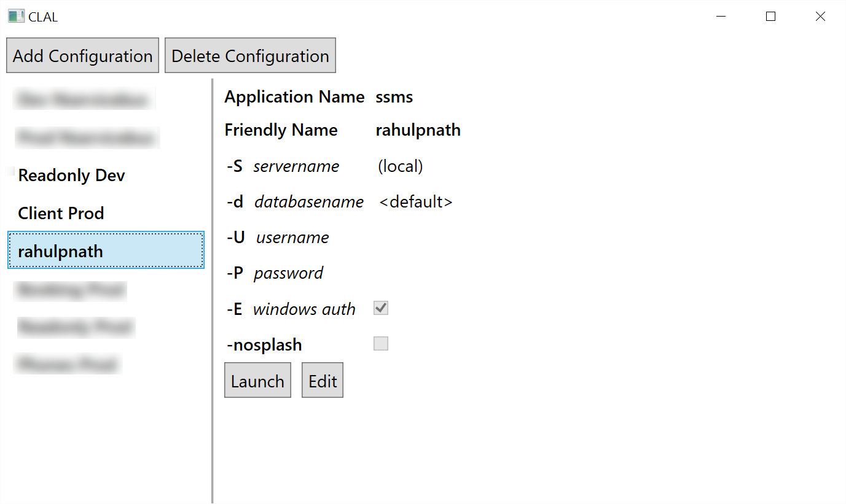
Task: Close the CLAL window
Action: coord(820,17)
